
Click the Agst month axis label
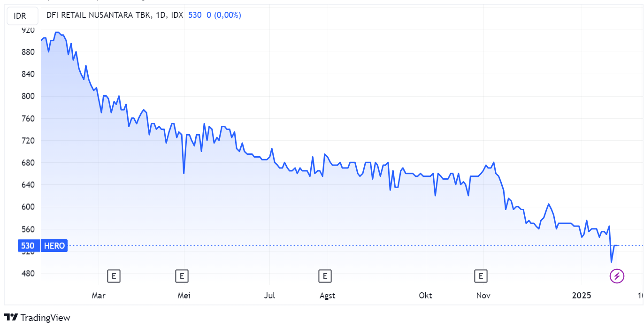(327, 296)
